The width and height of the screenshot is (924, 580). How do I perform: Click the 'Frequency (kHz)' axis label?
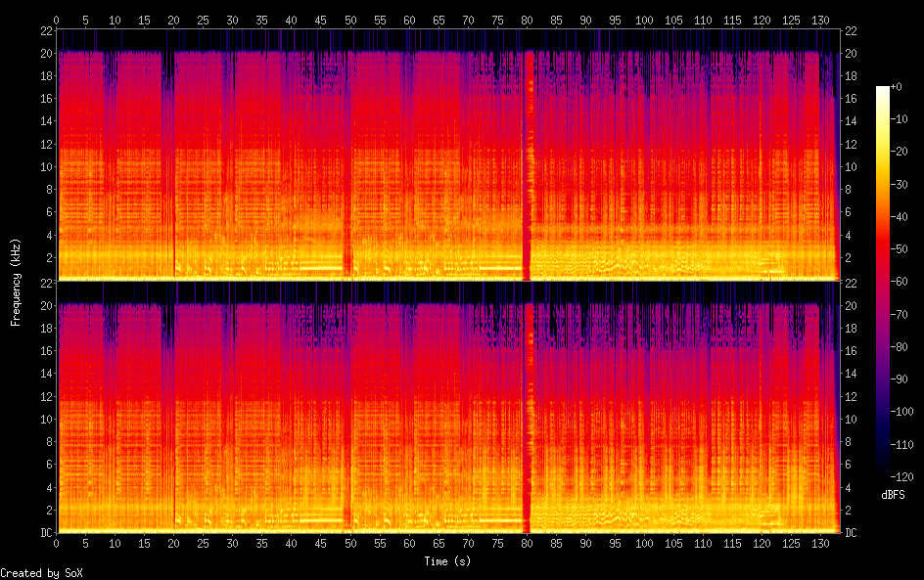coord(16,282)
